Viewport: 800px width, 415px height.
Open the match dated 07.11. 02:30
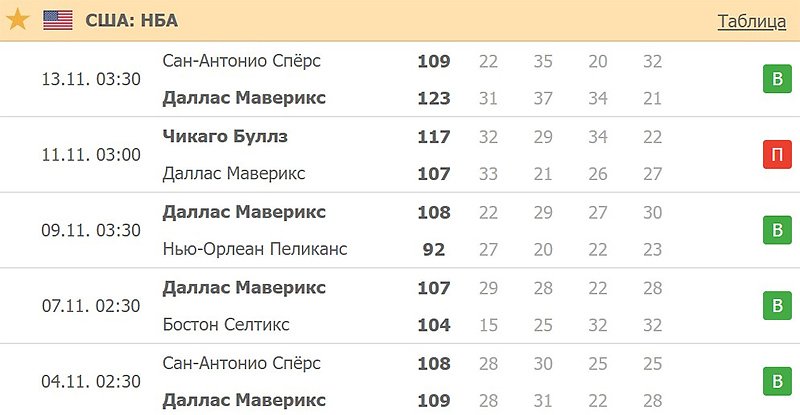point(91,306)
